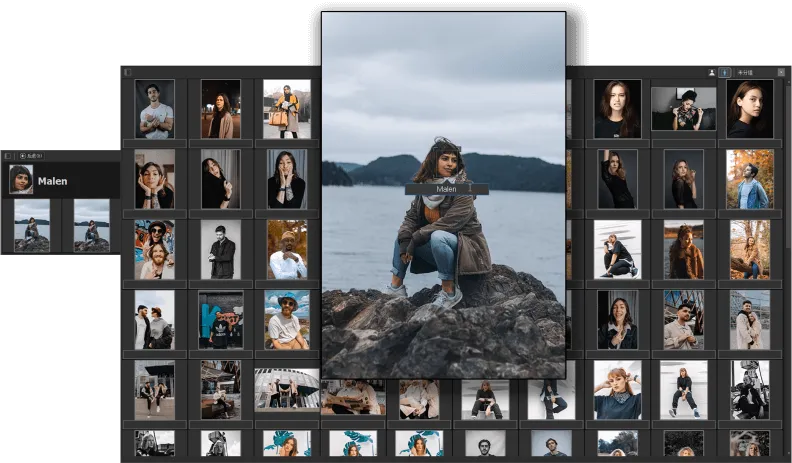
Task: Select black-and-white man in dark jacket
Action: pos(221,249)
